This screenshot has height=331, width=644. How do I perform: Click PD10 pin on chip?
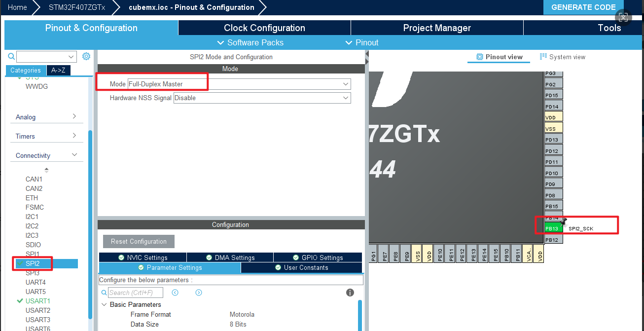[553, 173]
